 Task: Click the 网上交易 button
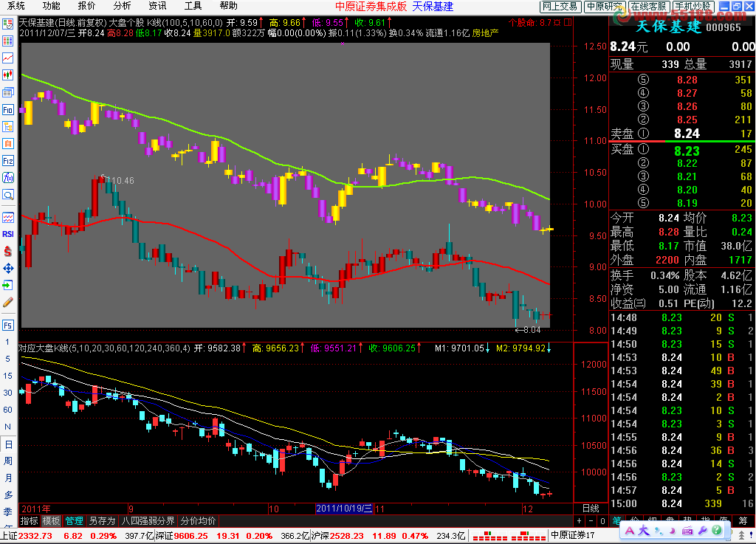pyautogui.click(x=560, y=6)
